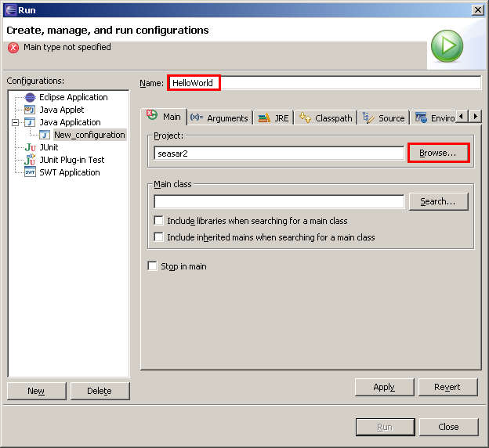Collapse the Java Application tree node
This screenshot has width=489, height=448.
click(15, 122)
